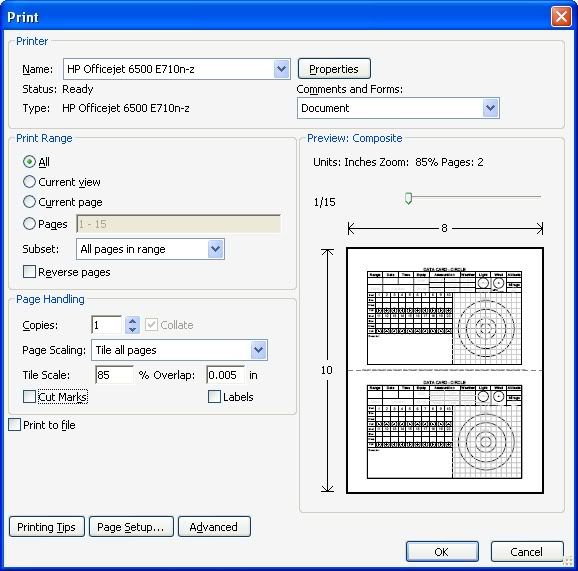Select the Current page radio button
Screen dimensions: 578x571
(x=29, y=202)
